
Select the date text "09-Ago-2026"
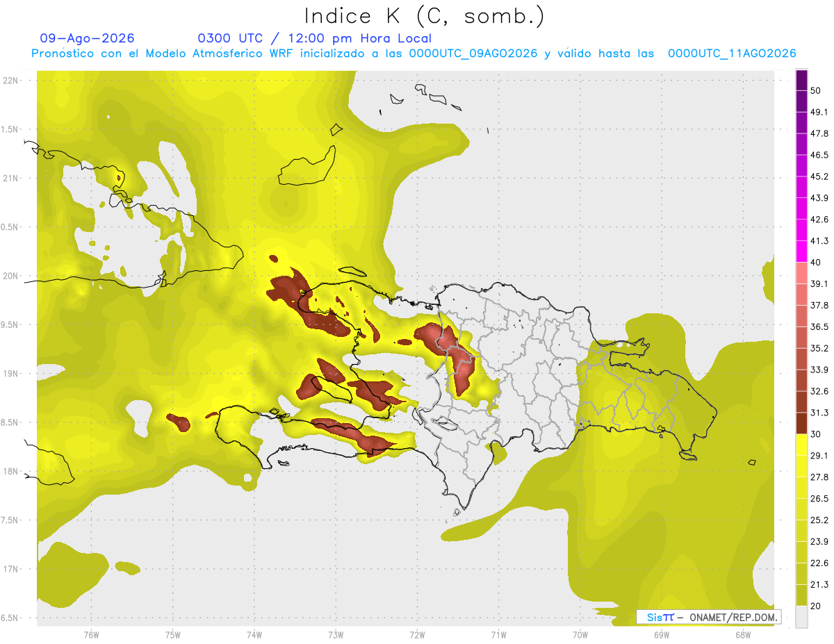click(x=88, y=38)
